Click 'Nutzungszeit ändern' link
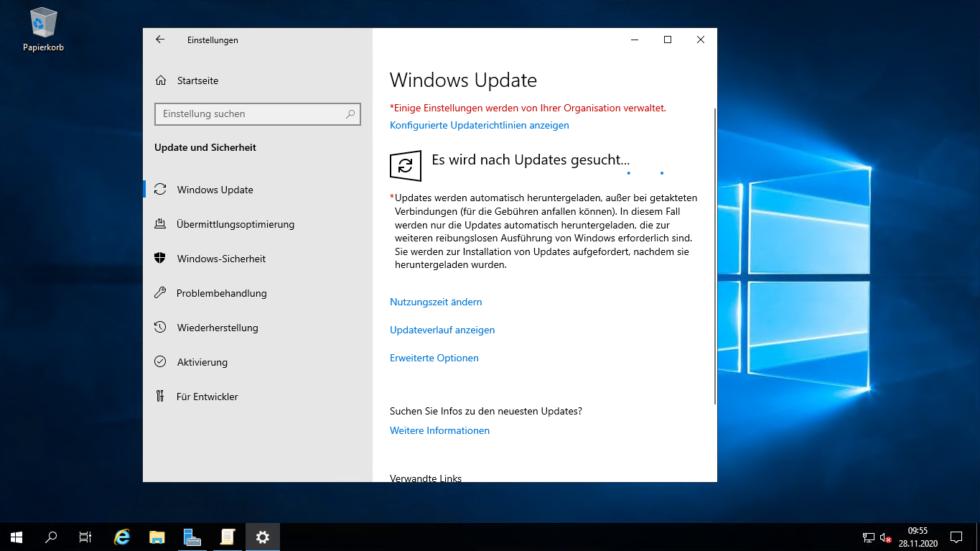The height and width of the screenshot is (551, 980). tap(436, 302)
